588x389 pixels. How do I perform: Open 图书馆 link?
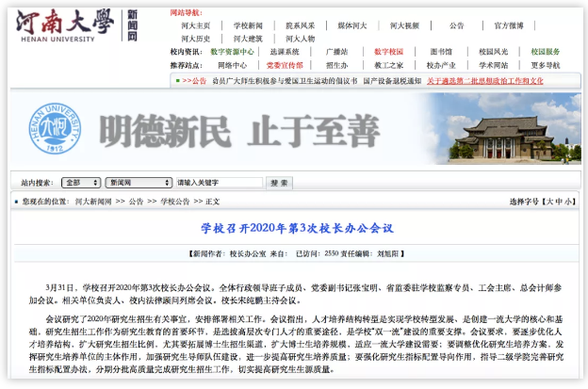pos(441,52)
